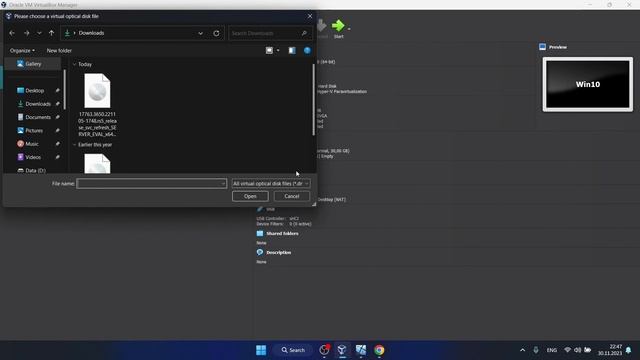Viewport: 640px width, 360px height.
Task: Click the taskbar clock and date
Action: (x=610, y=350)
